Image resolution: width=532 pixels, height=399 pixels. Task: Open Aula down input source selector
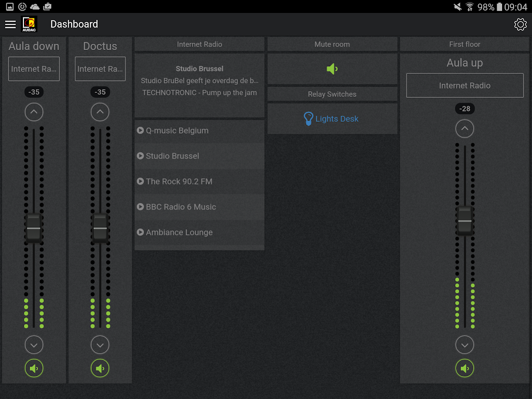[34, 69]
